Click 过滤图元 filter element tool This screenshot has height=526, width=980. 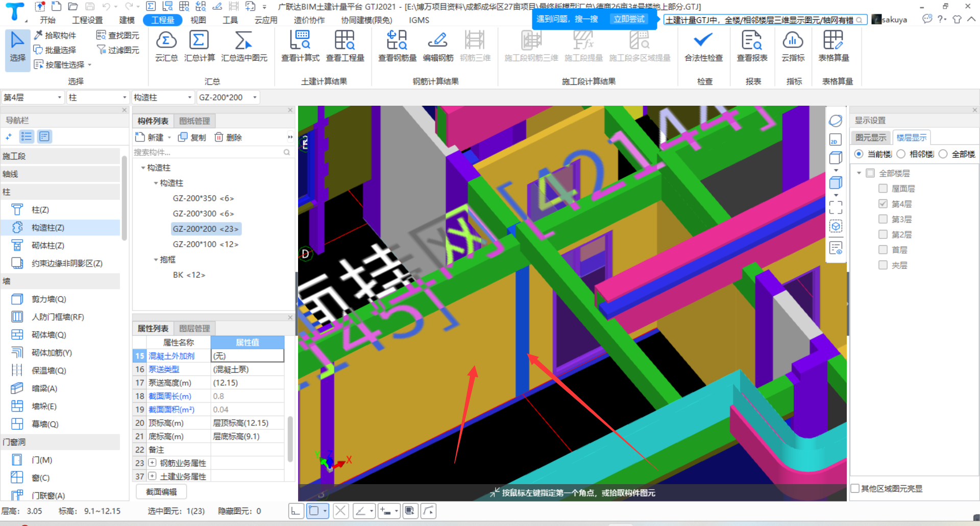coord(118,50)
